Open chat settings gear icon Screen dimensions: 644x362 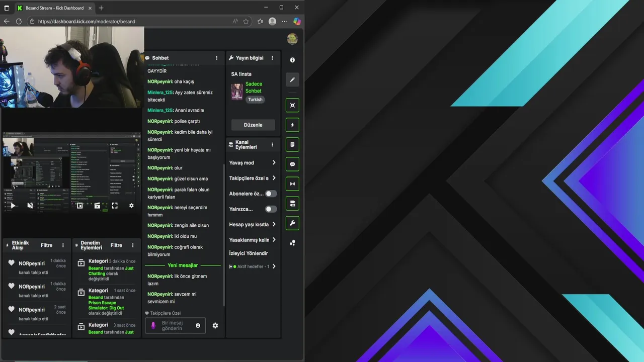pyautogui.click(x=215, y=325)
